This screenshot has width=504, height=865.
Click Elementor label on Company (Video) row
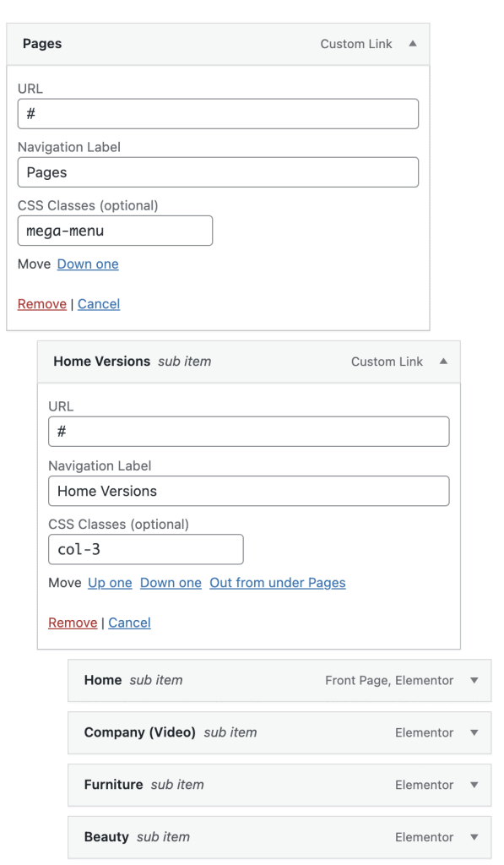point(425,732)
